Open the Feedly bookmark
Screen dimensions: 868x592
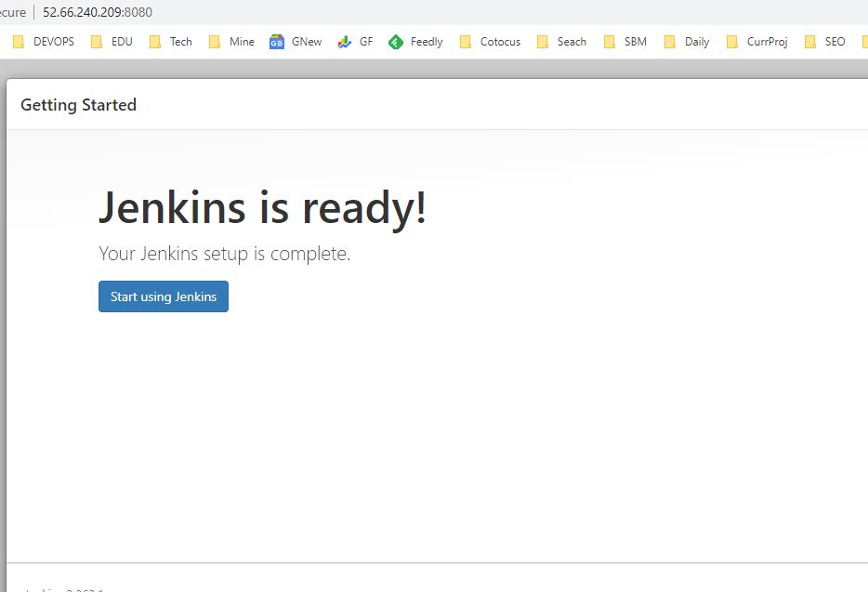[415, 42]
